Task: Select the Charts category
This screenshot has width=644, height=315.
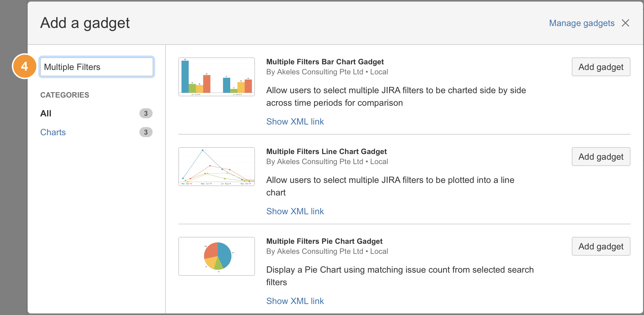Action: click(53, 132)
